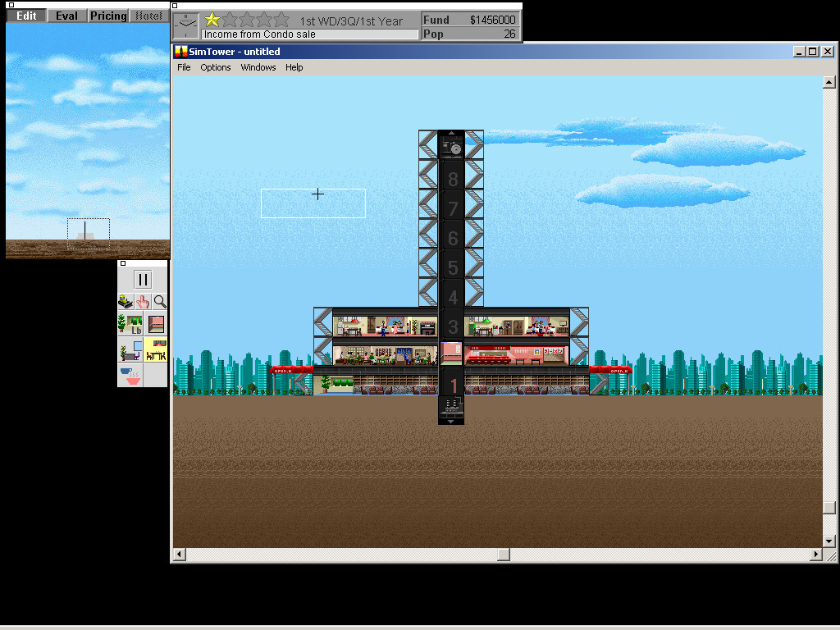
Task: Inspect the right condo on floor 3
Action: 517,326
